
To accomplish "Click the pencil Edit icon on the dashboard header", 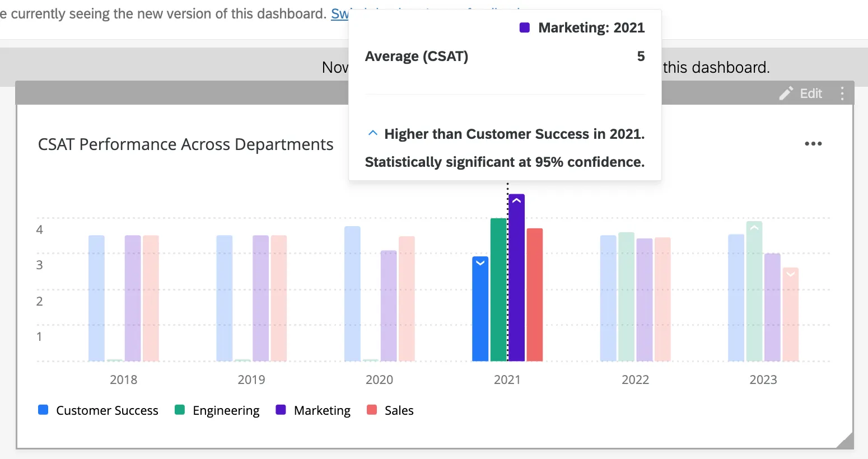I will pos(786,93).
